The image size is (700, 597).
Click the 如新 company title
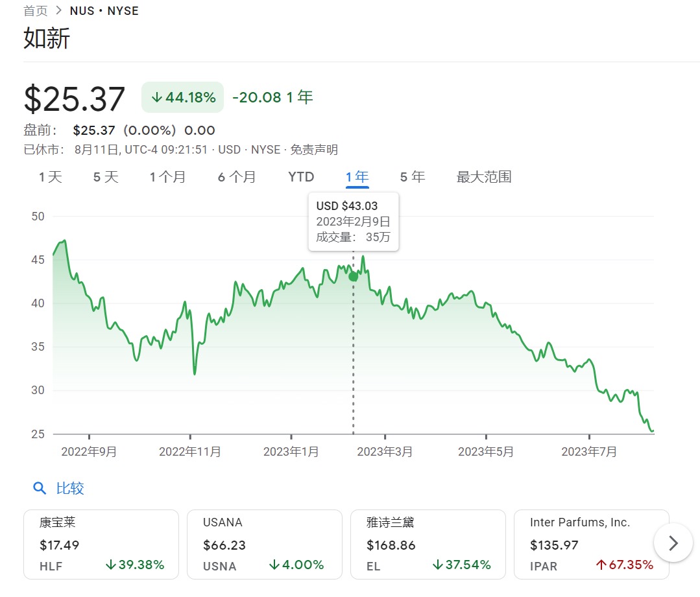pos(47,38)
